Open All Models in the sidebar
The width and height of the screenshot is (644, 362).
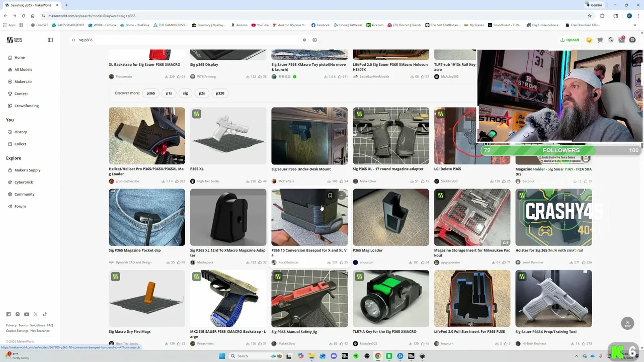pyautogui.click(x=23, y=69)
